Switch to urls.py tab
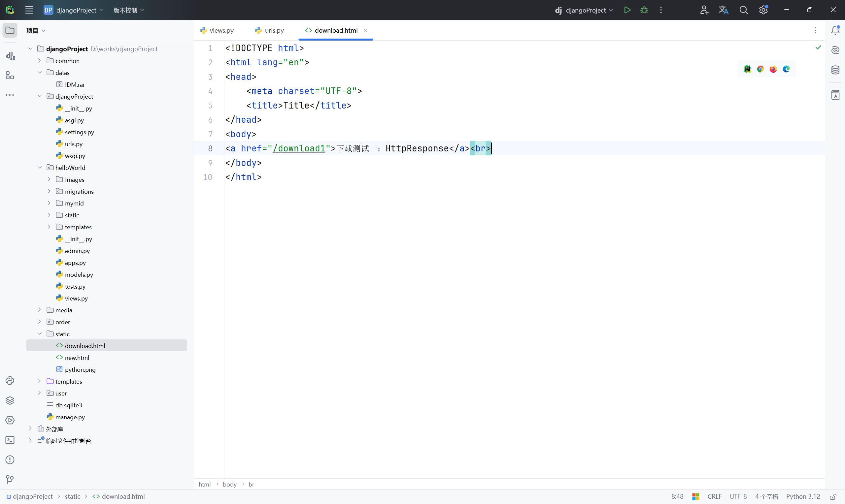Screen dimensions: 845x504 click(269, 30)
